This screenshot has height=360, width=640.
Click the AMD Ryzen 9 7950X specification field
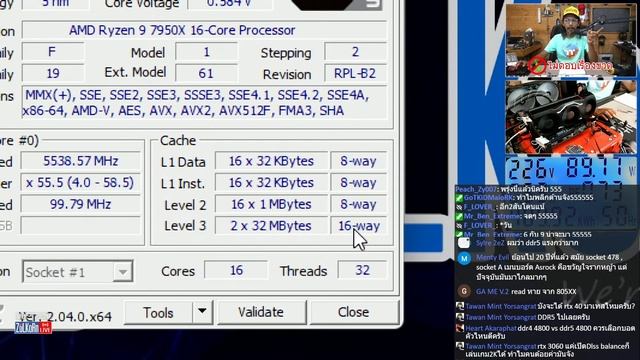click(x=204, y=30)
